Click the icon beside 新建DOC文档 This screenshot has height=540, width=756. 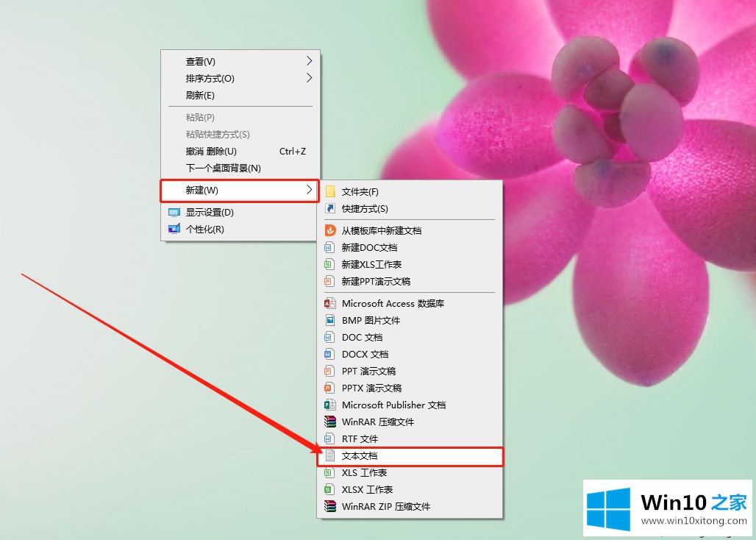329,247
